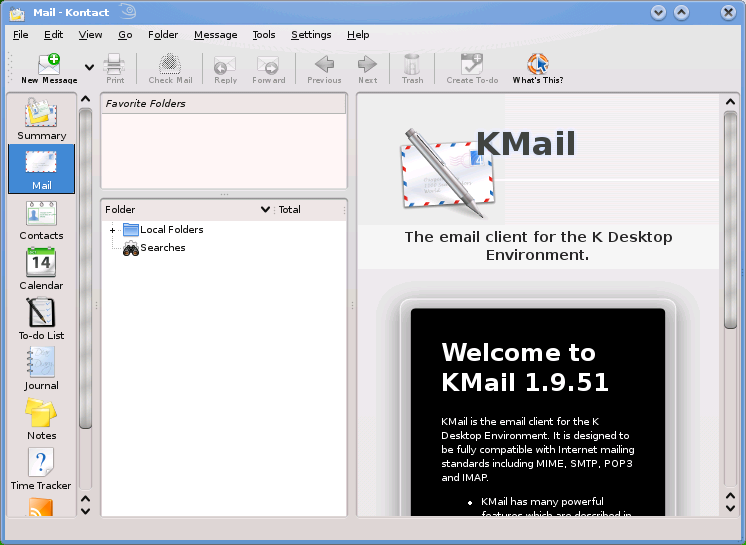746x545 pixels.
Task: Open the New Message dropdown arrow
Action: tap(89, 68)
